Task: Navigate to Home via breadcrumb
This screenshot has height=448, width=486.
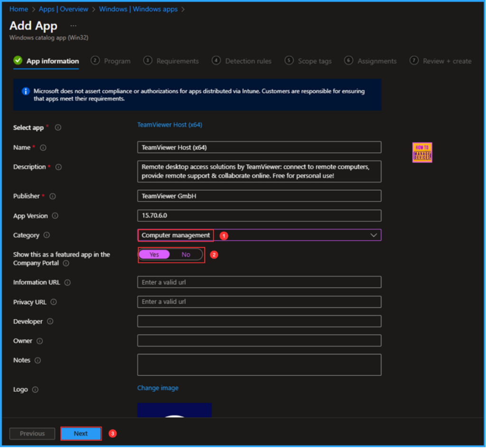Action: (19, 9)
